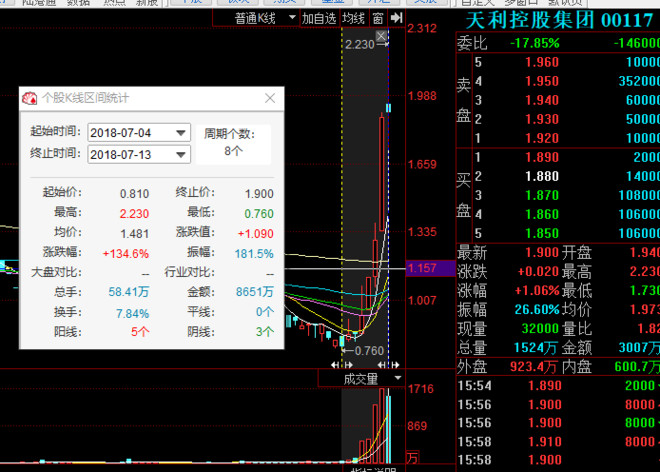Click the stock title 天利控股集团 00117
The width and height of the screenshot is (660, 472).
(560, 20)
